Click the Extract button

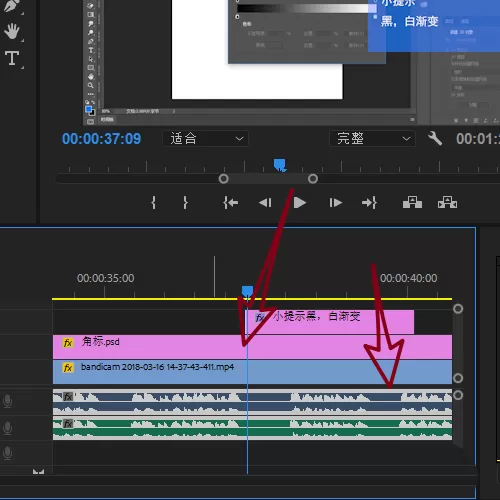447,202
